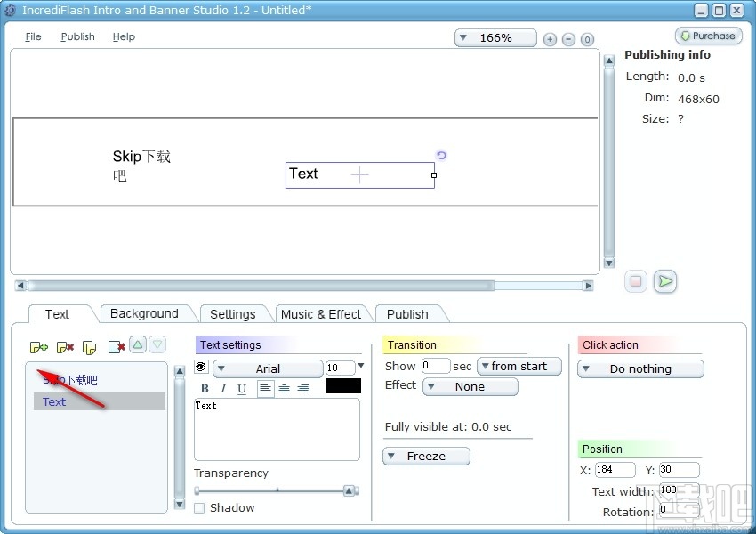The image size is (756, 534).
Task: Align text right
Action: point(303,388)
